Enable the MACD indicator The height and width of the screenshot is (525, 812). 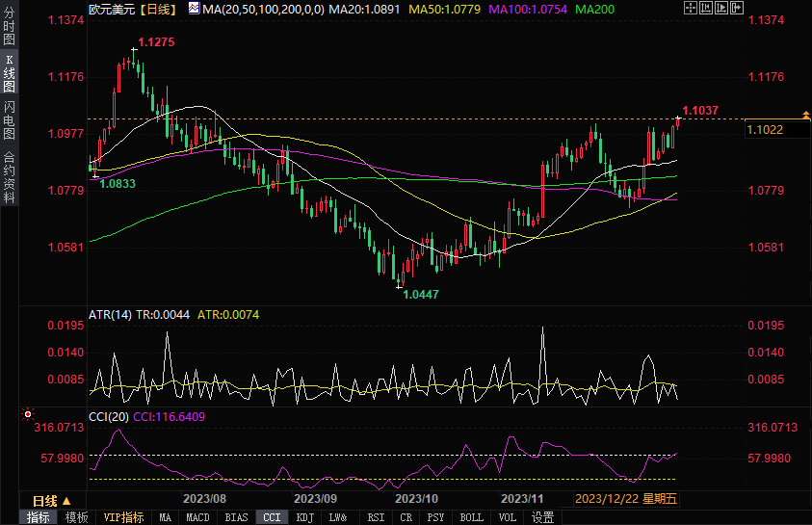click(x=197, y=517)
